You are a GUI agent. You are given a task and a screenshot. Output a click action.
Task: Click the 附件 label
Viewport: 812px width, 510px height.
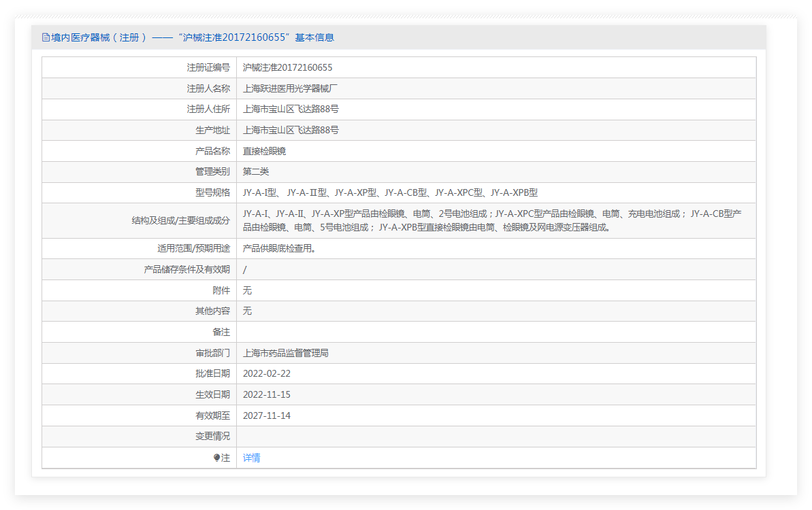[221, 290]
